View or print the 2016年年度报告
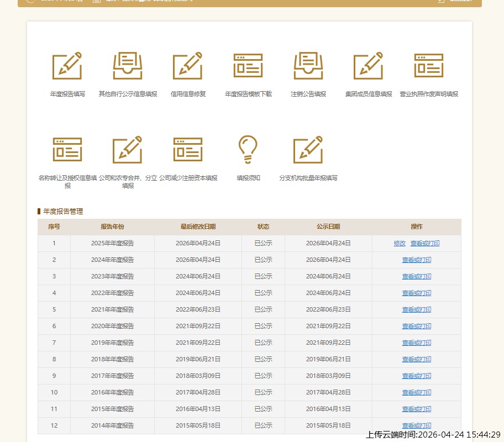Image resolution: width=504 pixels, height=442 pixels. pyautogui.click(x=417, y=393)
